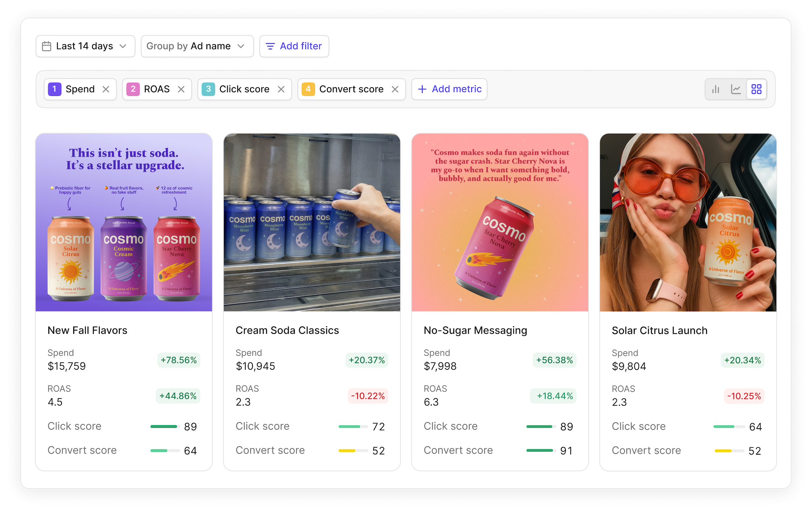Remove the Convert score metric

point(395,89)
